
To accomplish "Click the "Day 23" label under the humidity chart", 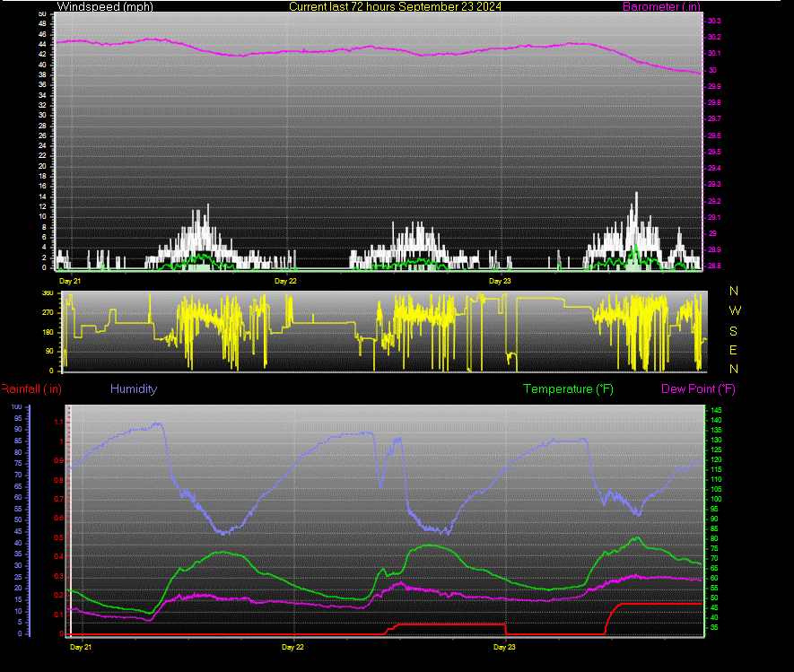I will pyautogui.click(x=504, y=647).
